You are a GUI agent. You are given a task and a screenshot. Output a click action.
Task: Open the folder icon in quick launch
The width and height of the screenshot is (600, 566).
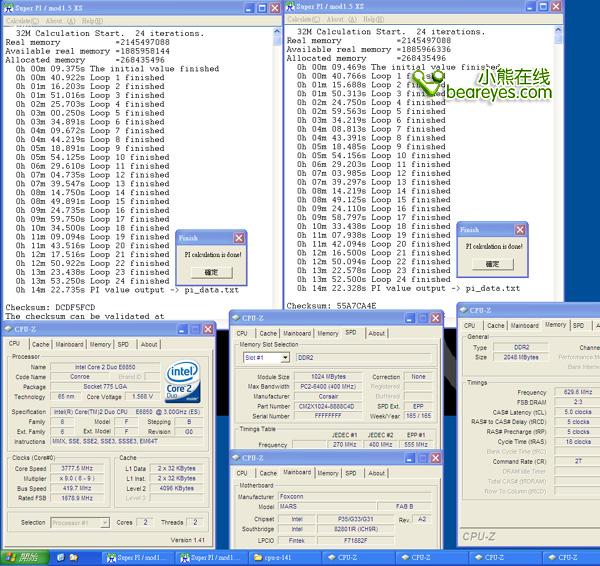(x=74, y=558)
